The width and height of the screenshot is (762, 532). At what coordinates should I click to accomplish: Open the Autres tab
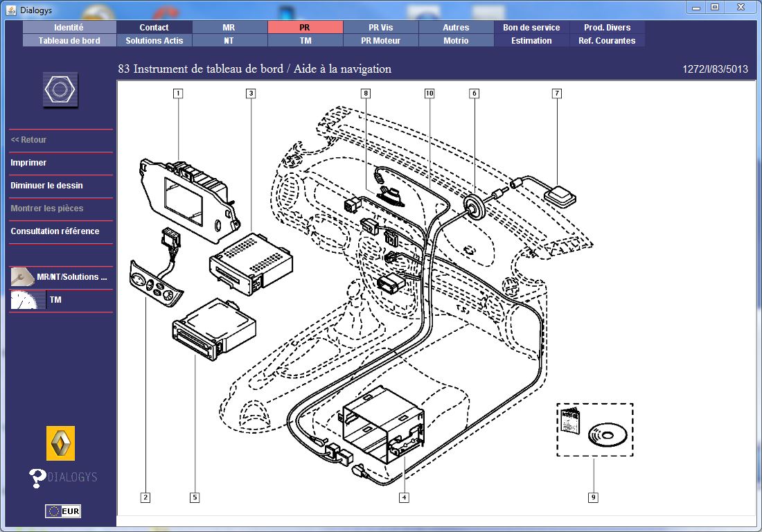[456, 28]
